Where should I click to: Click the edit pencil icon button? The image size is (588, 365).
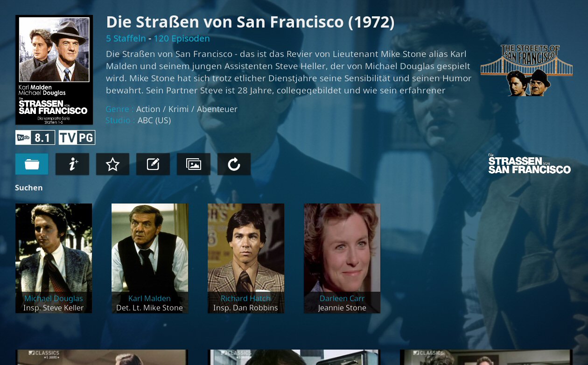(153, 164)
